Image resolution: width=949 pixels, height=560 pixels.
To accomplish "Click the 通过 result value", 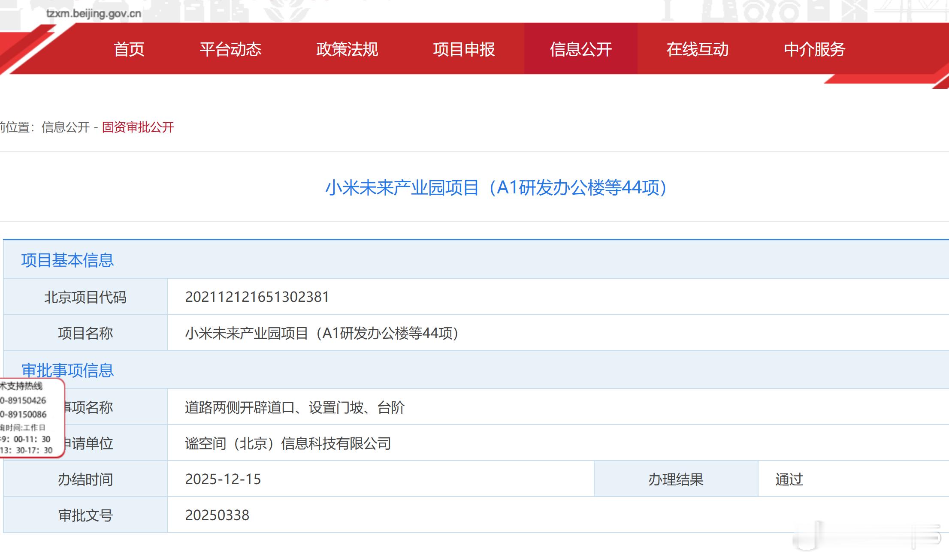I will 789,479.
